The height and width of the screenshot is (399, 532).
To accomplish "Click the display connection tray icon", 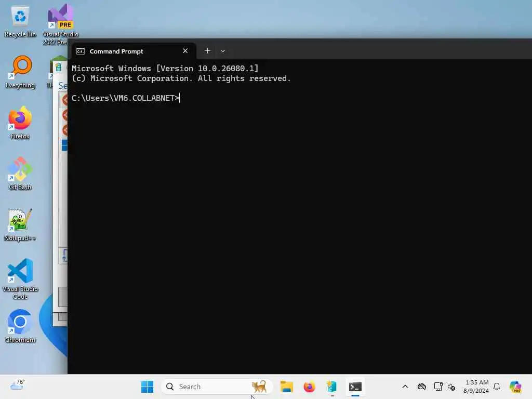I will pos(438,387).
